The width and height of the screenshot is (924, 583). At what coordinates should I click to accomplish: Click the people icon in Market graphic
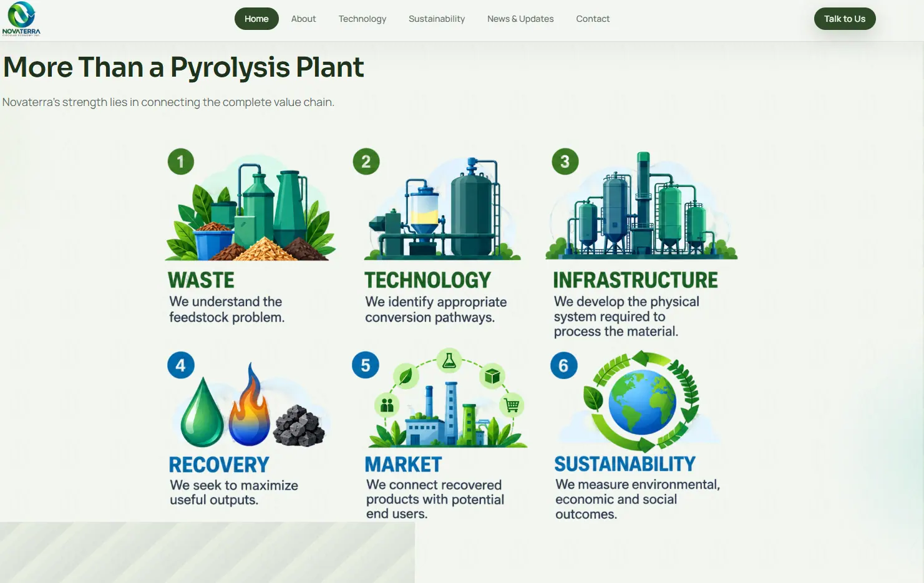click(387, 406)
